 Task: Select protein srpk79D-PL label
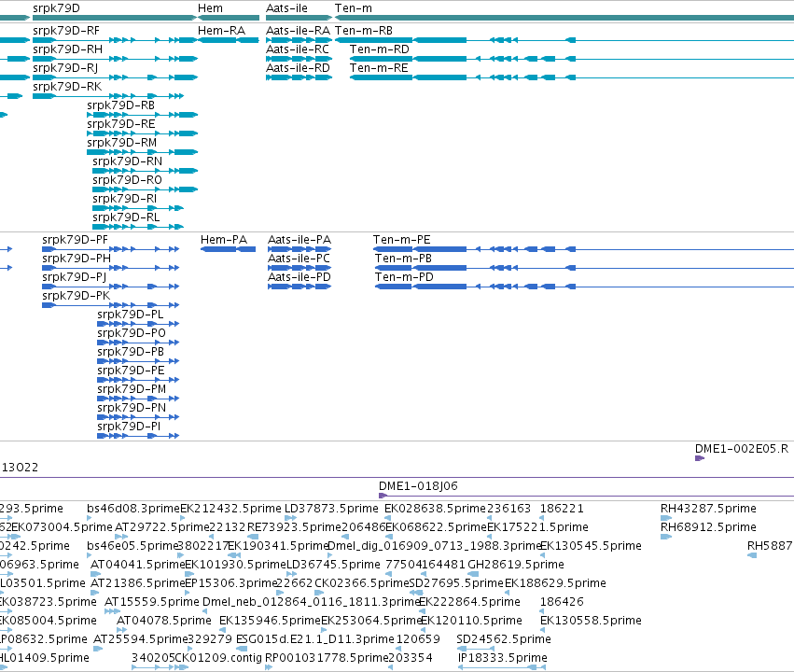point(130,315)
